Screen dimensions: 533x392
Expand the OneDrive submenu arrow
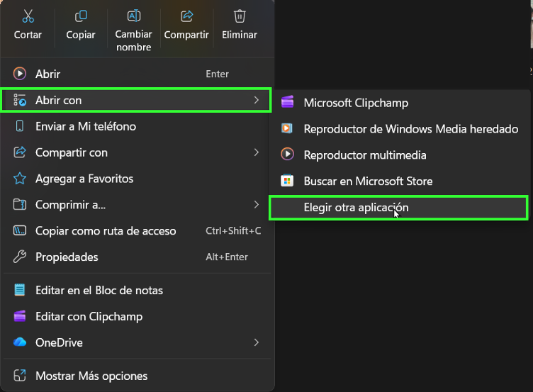257,342
